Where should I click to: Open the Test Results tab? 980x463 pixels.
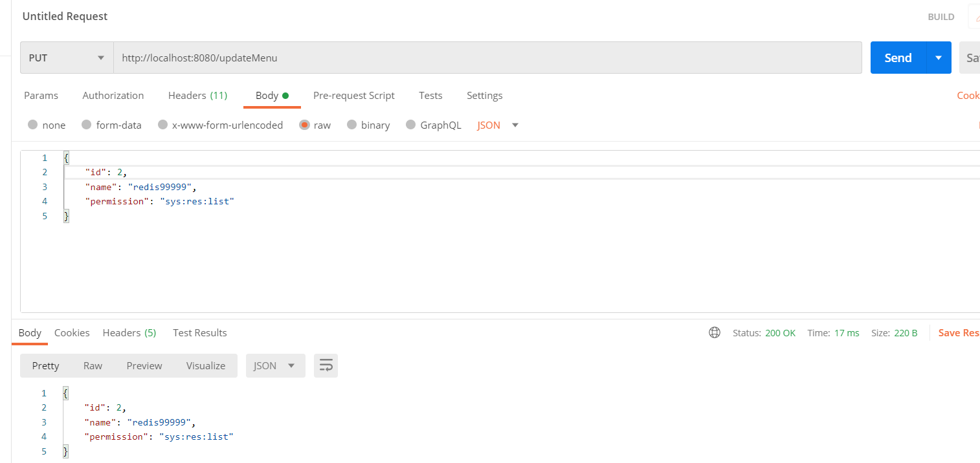[200, 332]
